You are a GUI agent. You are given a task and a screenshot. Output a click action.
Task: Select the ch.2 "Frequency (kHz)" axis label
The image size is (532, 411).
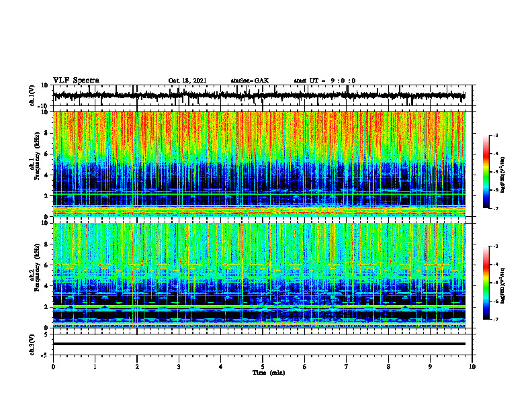[38, 267]
